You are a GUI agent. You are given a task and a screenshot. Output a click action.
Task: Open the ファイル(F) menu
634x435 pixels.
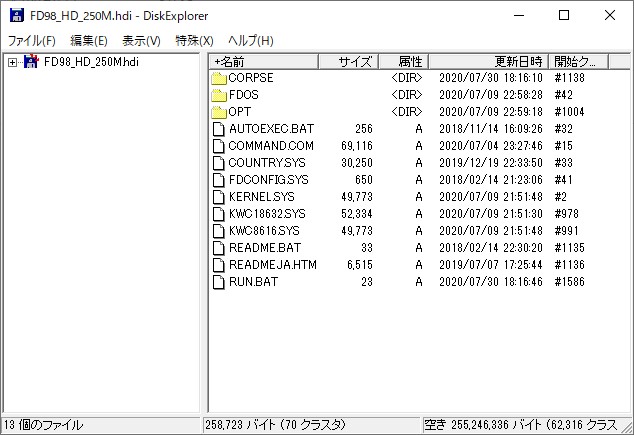pos(32,40)
